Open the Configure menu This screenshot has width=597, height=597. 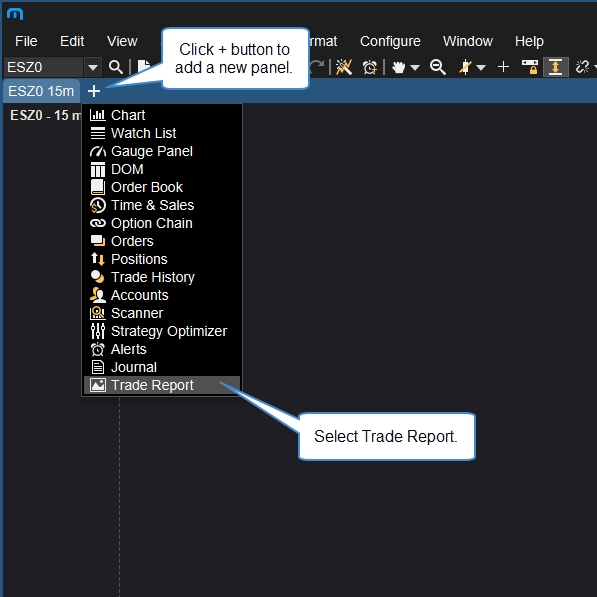click(390, 41)
